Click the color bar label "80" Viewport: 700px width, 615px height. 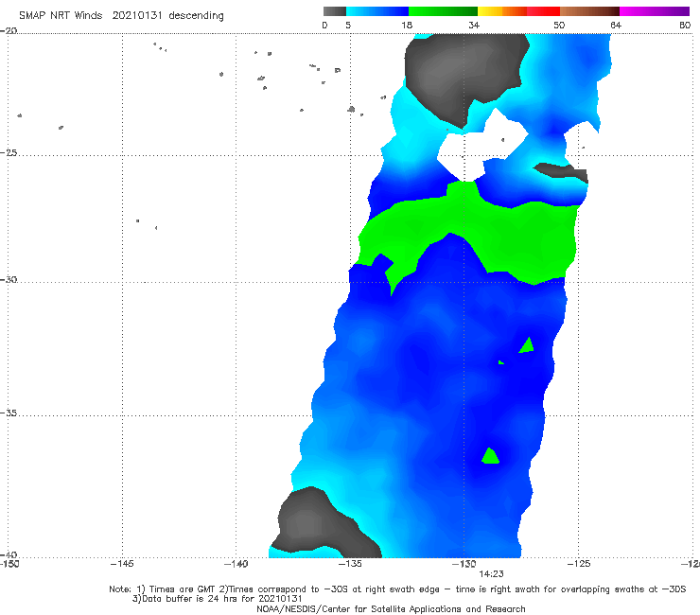point(685,25)
